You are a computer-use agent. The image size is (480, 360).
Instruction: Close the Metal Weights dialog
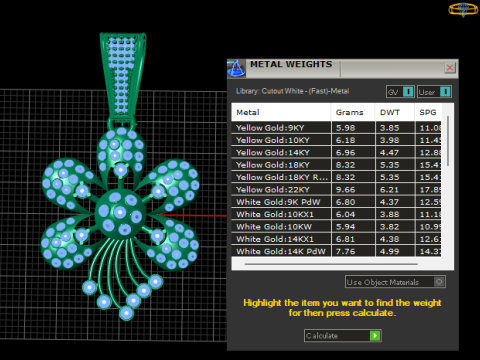point(450,68)
